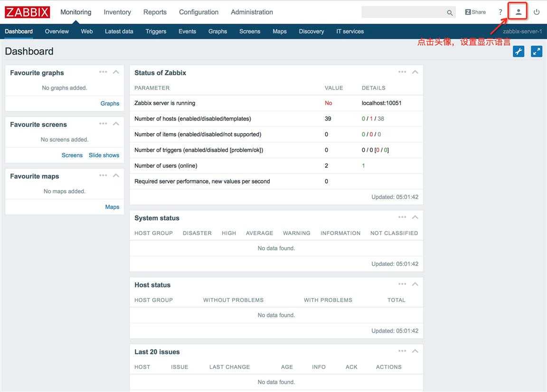Click 'Number of users (online)' row text

click(x=166, y=166)
